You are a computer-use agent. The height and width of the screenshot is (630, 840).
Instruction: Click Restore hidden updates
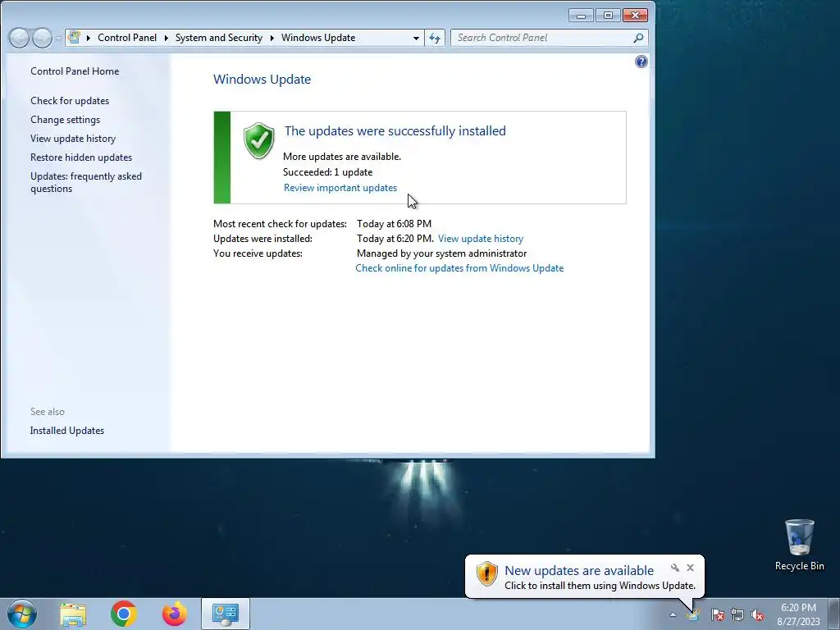coord(81,157)
